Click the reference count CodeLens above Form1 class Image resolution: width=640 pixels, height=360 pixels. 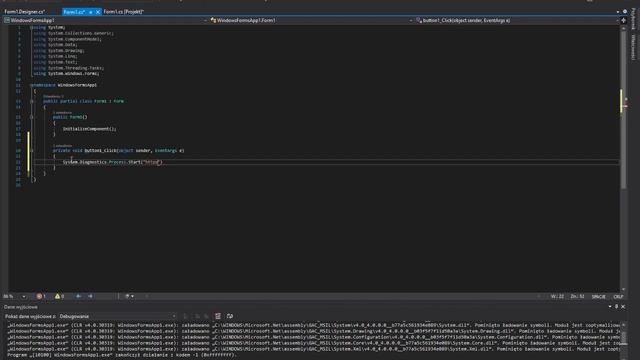53,96
